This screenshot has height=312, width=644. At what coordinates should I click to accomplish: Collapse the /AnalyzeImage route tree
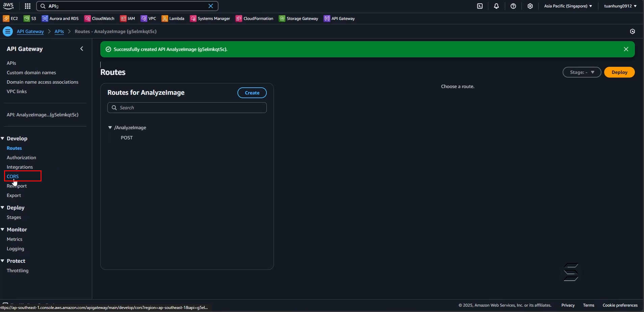pyautogui.click(x=110, y=127)
